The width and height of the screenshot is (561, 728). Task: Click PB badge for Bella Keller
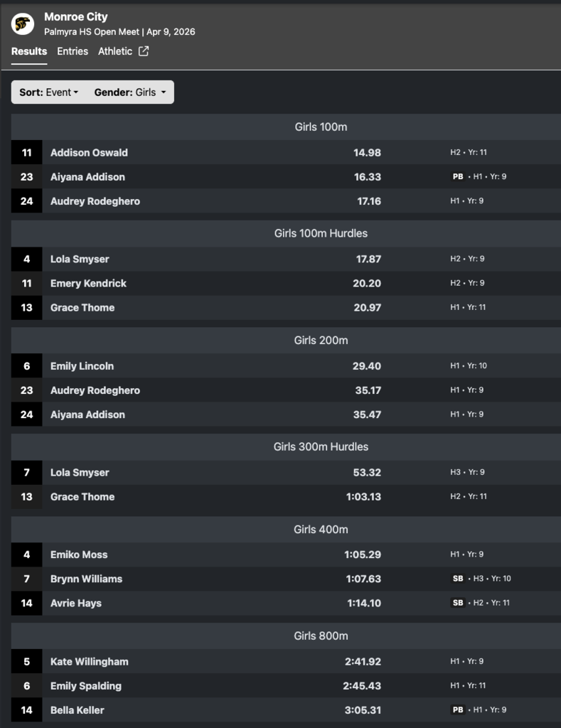458,710
